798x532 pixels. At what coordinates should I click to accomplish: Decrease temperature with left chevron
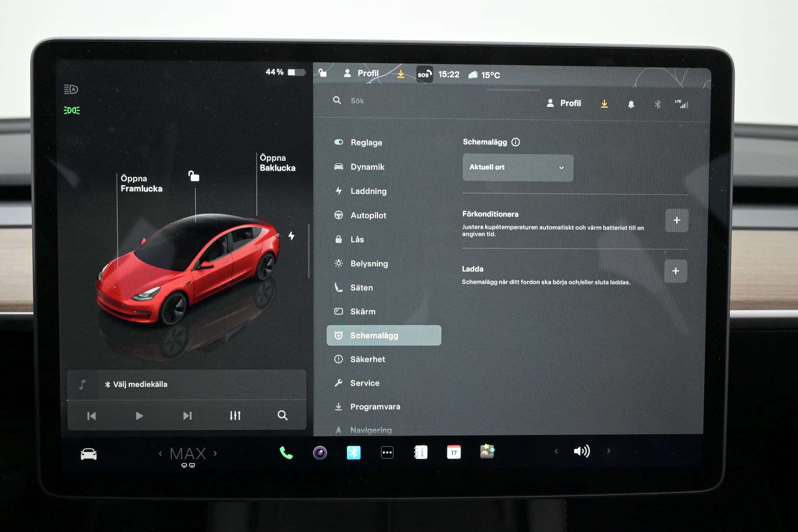161,453
